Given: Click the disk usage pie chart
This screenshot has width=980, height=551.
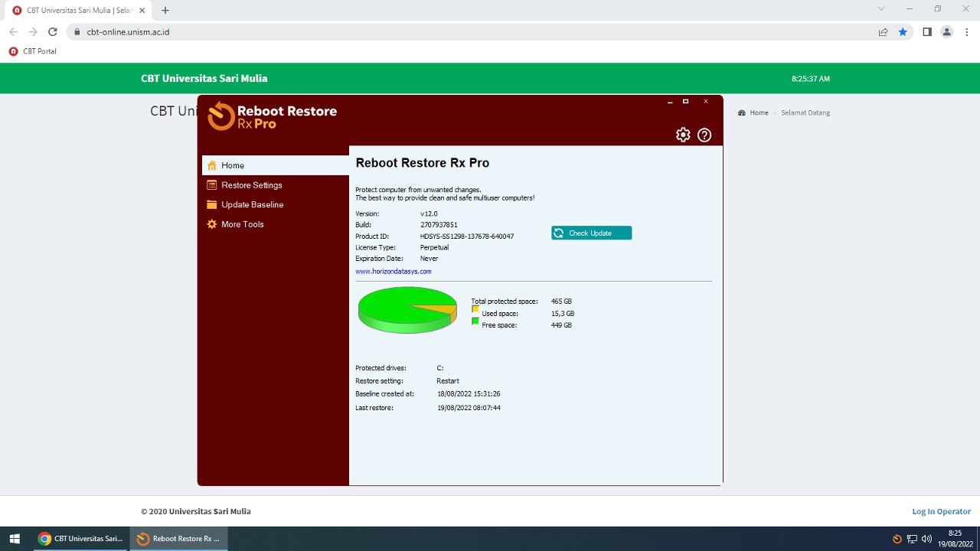Looking at the screenshot, I should 407,309.
